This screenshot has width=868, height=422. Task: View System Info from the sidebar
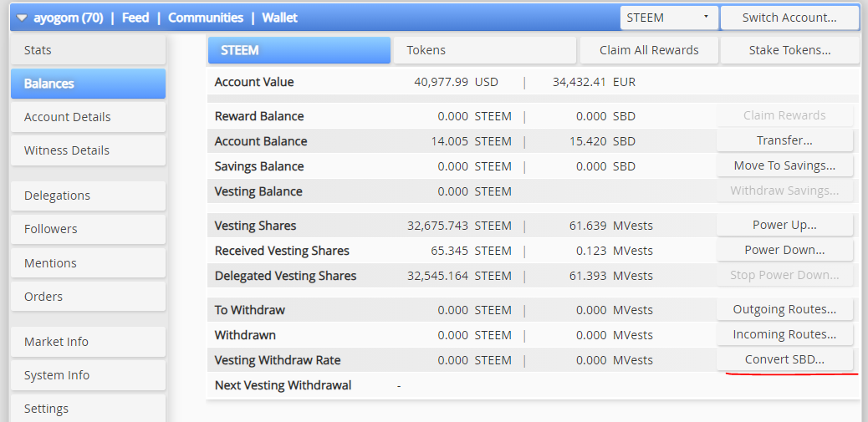(88, 375)
